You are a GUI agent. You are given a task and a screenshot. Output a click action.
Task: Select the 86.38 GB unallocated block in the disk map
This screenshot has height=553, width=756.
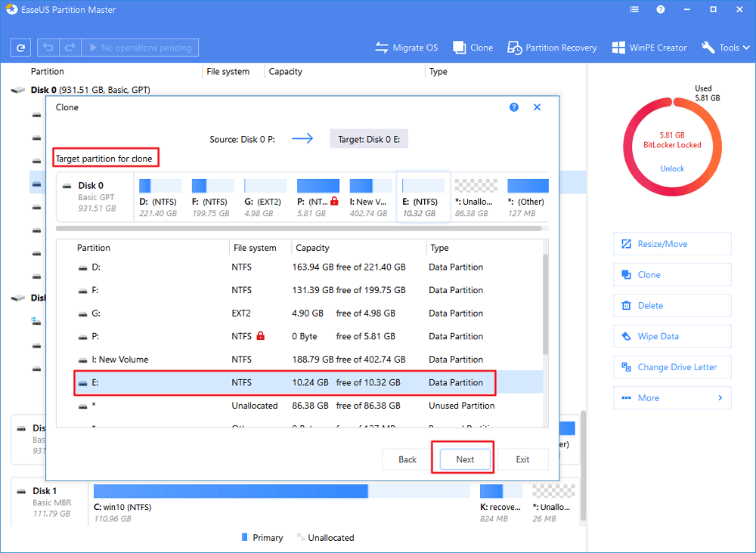[476, 197]
